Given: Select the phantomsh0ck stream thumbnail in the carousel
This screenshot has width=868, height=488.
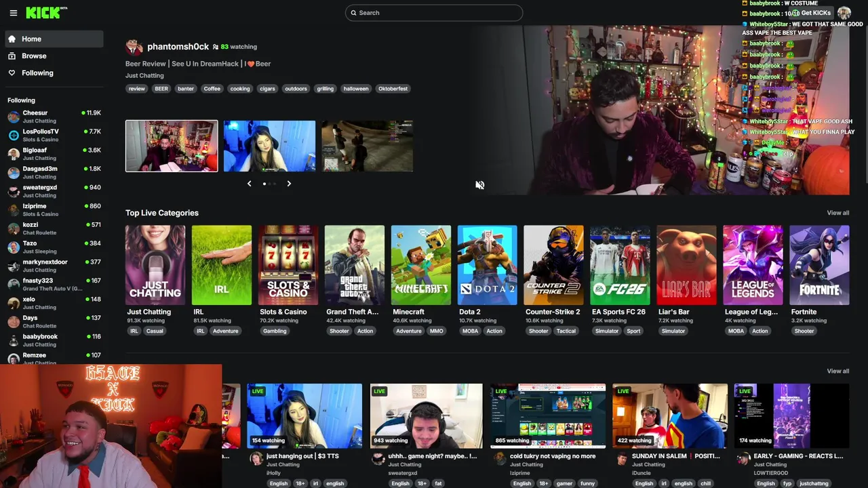Looking at the screenshot, I should tap(172, 146).
